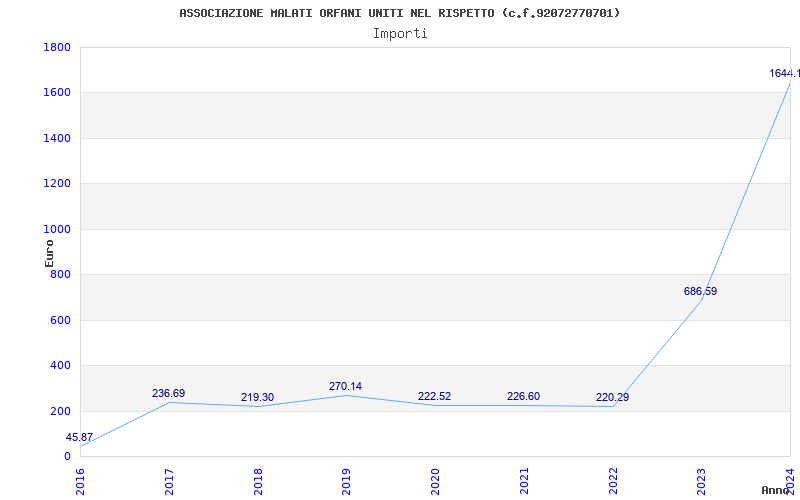Select the 2020 year tick label

pos(435,481)
